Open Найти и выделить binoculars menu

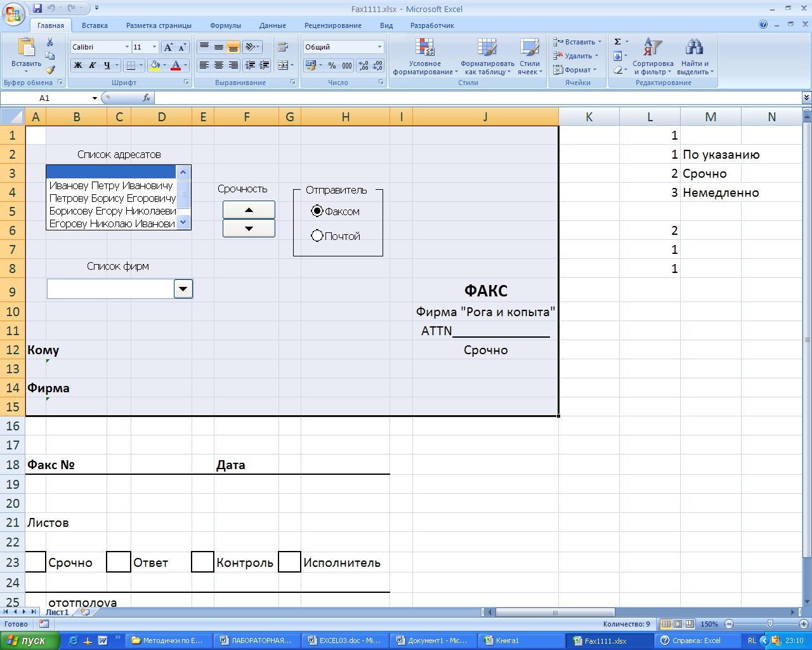click(x=695, y=56)
